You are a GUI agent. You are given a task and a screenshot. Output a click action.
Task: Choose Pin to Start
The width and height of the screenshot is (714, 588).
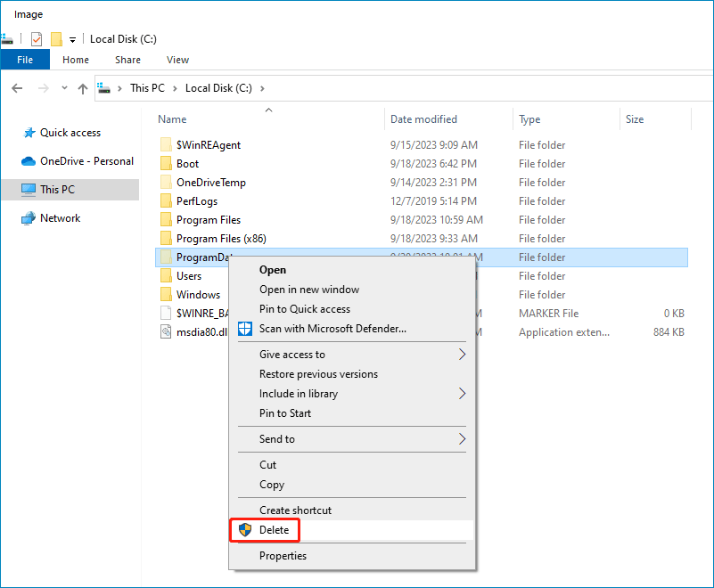tap(351, 413)
